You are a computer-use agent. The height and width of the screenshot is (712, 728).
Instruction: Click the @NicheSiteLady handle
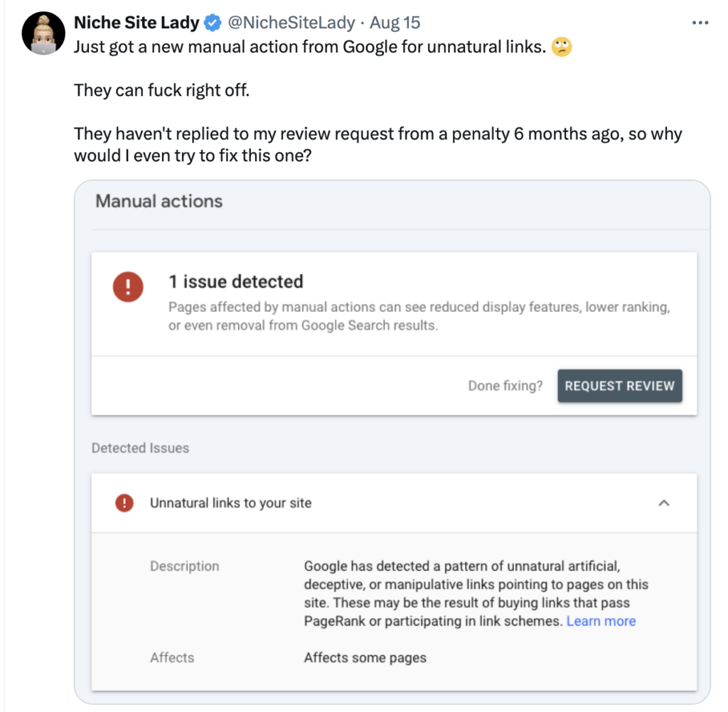[x=290, y=23]
